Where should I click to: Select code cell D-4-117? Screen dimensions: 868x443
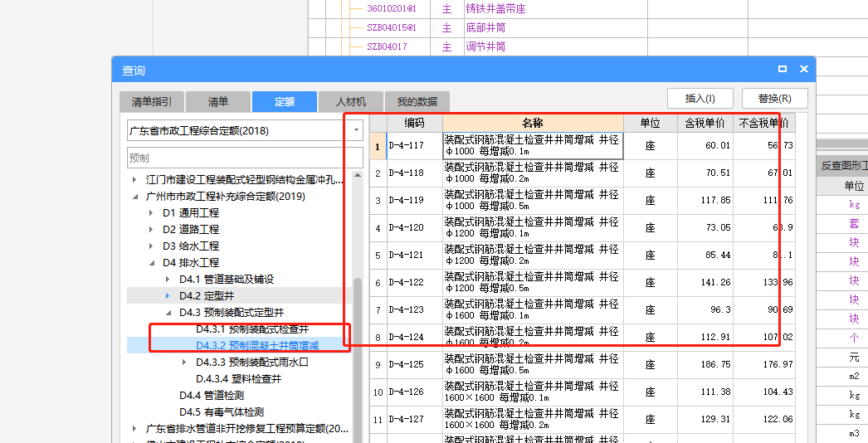tap(414, 146)
